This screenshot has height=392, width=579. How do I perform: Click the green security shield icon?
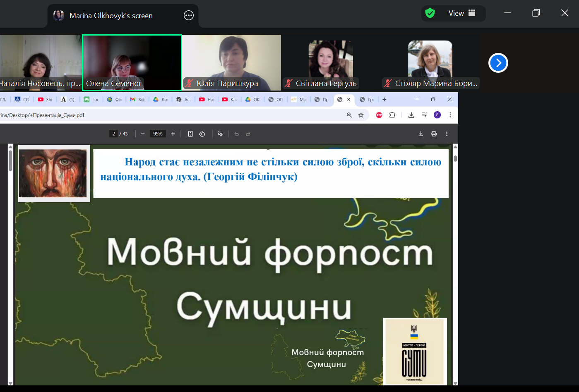430,13
